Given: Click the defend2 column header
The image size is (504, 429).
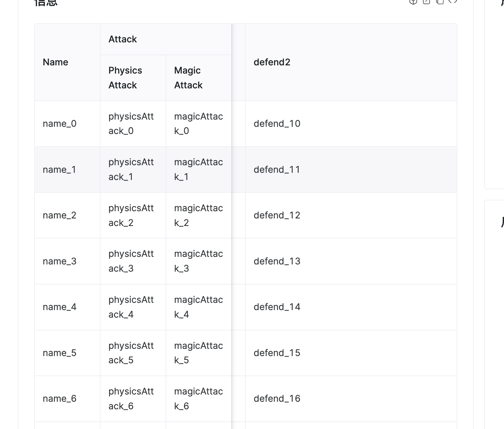Looking at the screenshot, I should click(x=272, y=62).
